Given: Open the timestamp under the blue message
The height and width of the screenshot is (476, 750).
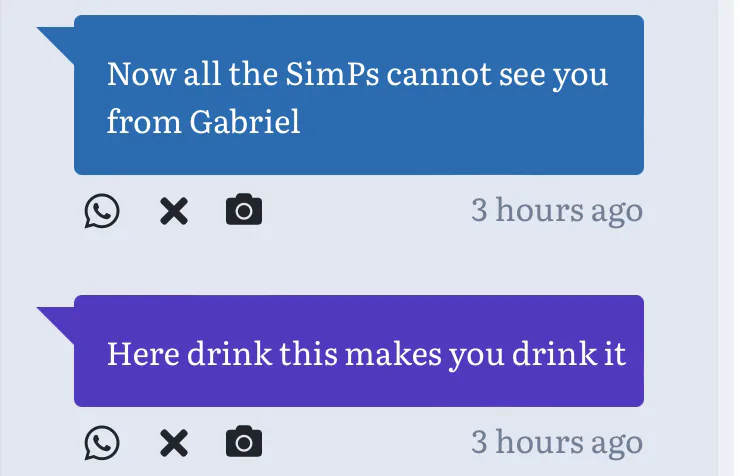Looking at the screenshot, I should pyautogui.click(x=556, y=211).
